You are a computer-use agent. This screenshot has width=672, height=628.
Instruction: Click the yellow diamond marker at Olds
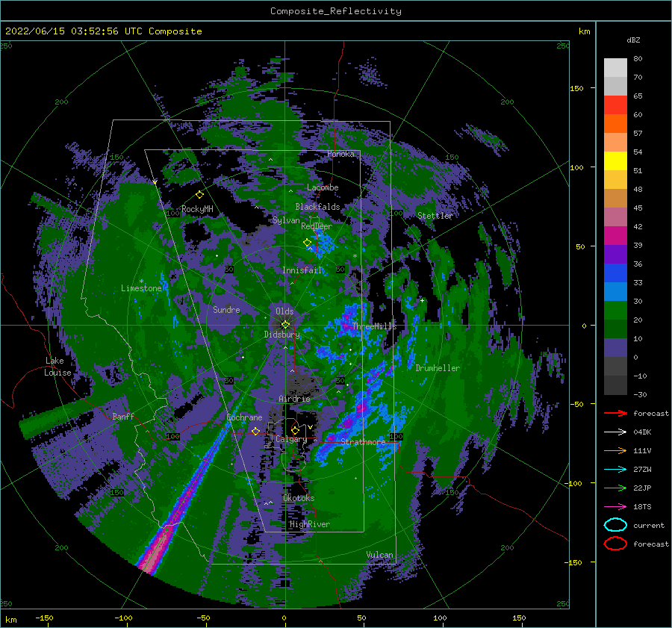[285, 325]
